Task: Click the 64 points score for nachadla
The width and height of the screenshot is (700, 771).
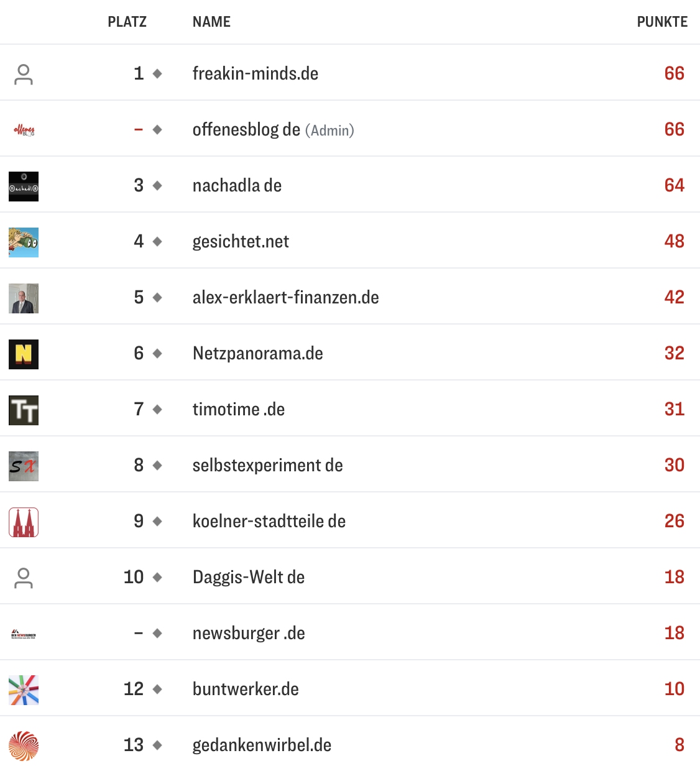Action: (674, 185)
